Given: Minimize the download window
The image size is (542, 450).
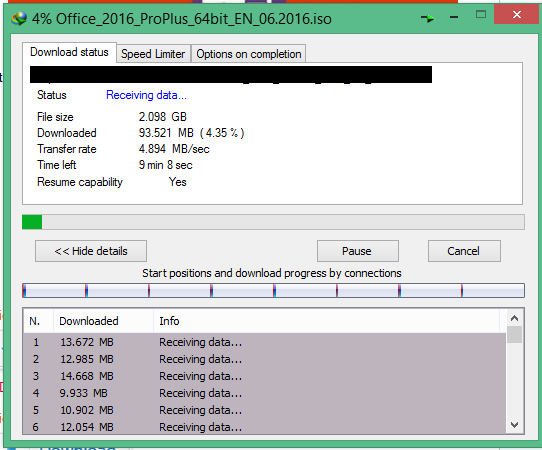Looking at the screenshot, I should coord(454,17).
